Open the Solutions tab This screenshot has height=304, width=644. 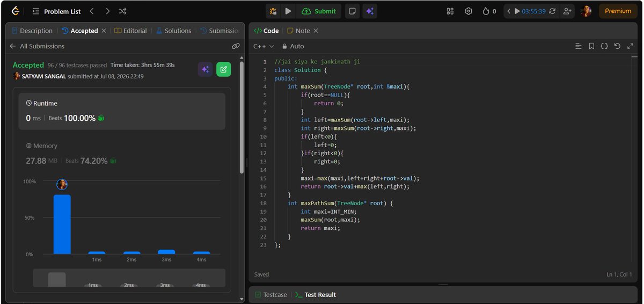[x=173, y=31]
